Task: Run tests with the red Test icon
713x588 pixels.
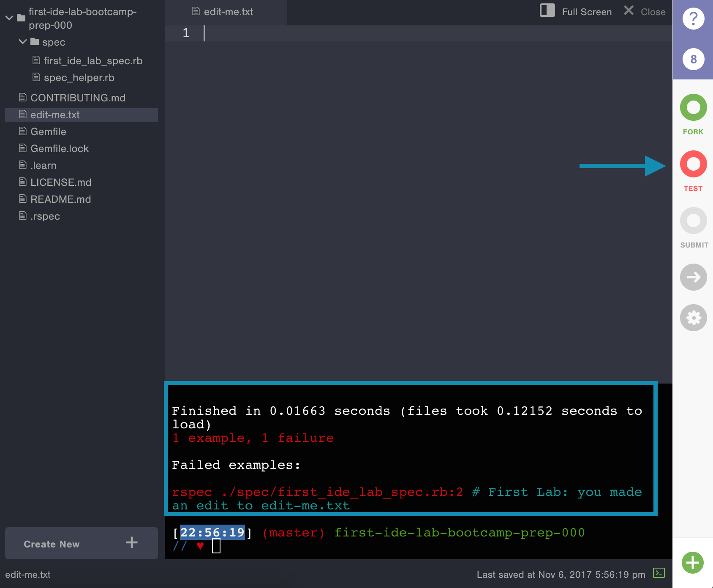Action: [693, 164]
